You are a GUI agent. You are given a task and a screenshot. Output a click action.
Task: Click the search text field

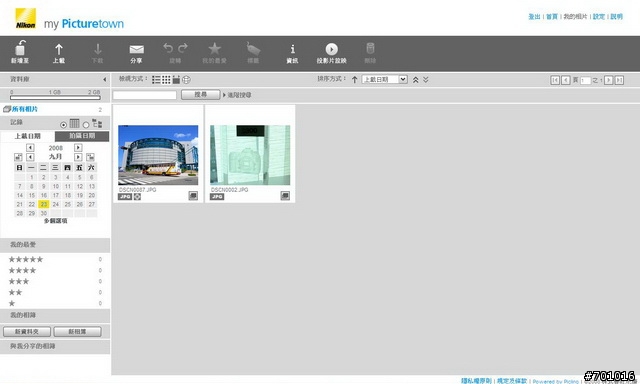tap(144, 95)
